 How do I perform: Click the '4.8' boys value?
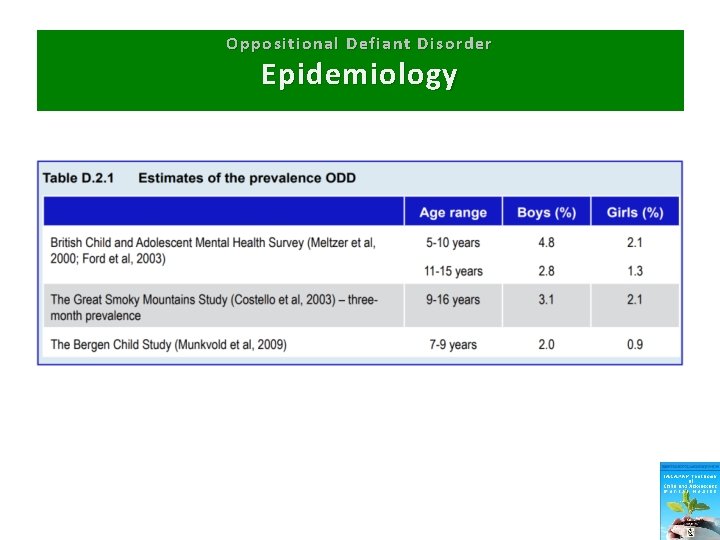(x=546, y=242)
